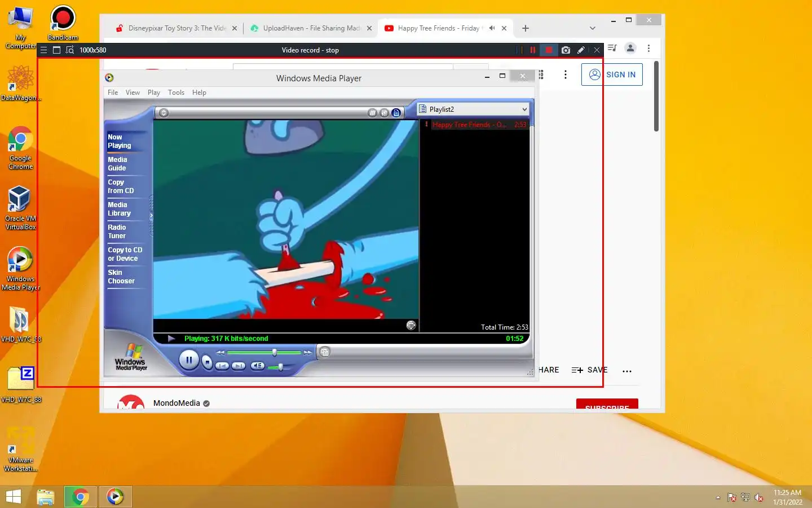Click the Bandicam fullscreen window icon
Image resolution: width=812 pixels, height=508 pixels.
click(x=56, y=50)
